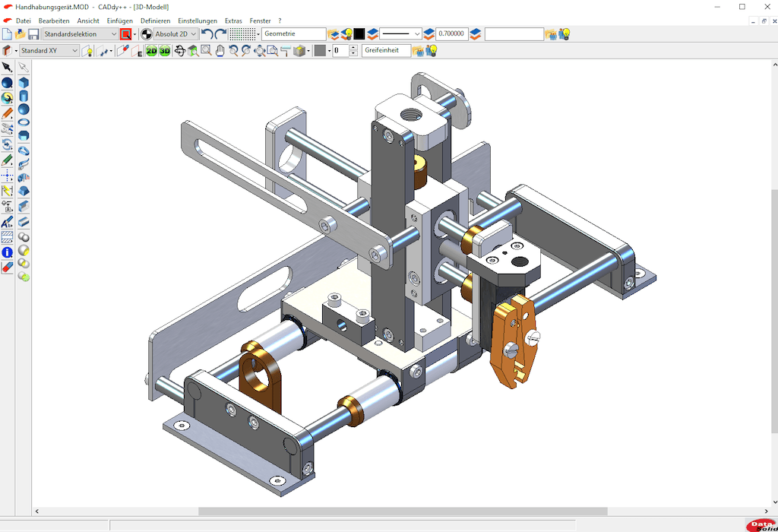Open the Einstellungen menu
Screen dimensions: 778x532
198,21
